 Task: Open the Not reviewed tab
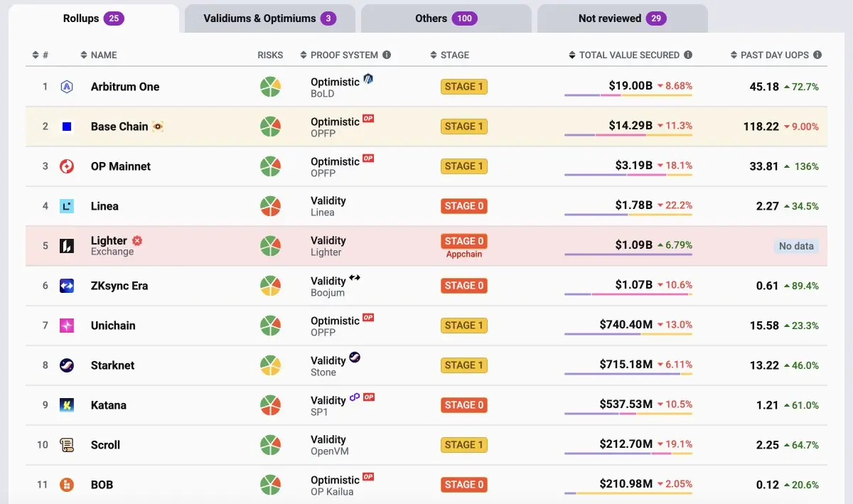pyautogui.click(x=622, y=18)
